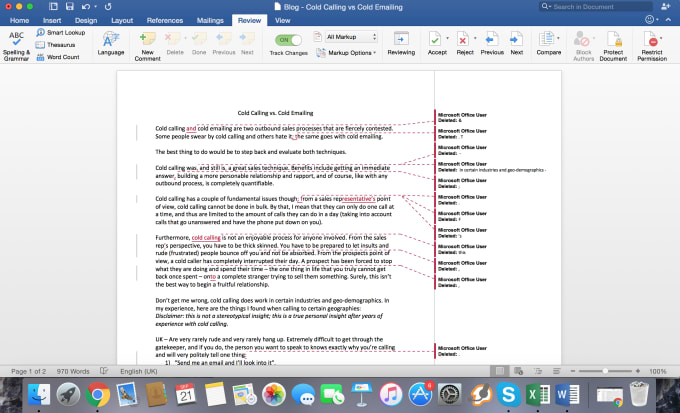Expand Markup Options menu

(346, 52)
